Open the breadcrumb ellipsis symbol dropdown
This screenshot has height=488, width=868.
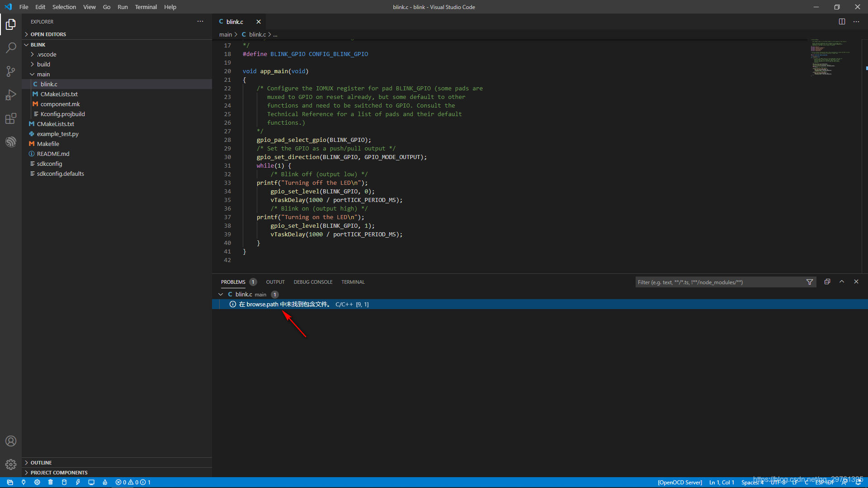click(x=275, y=34)
